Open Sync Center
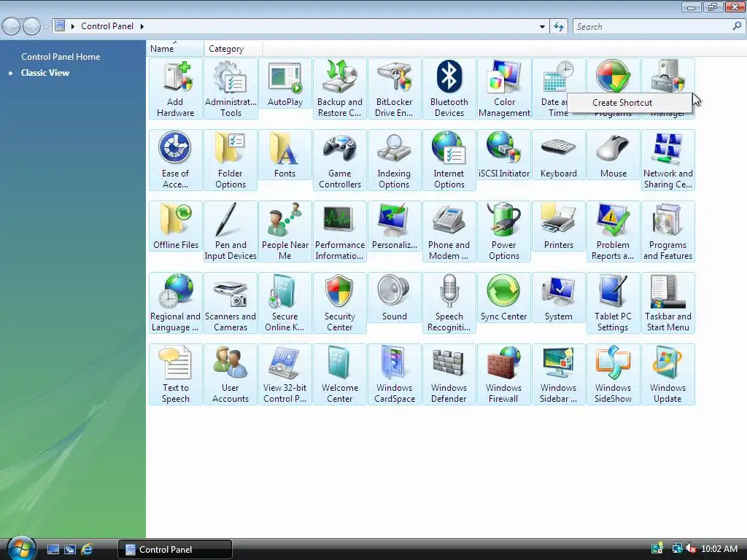 [x=504, y=297]
